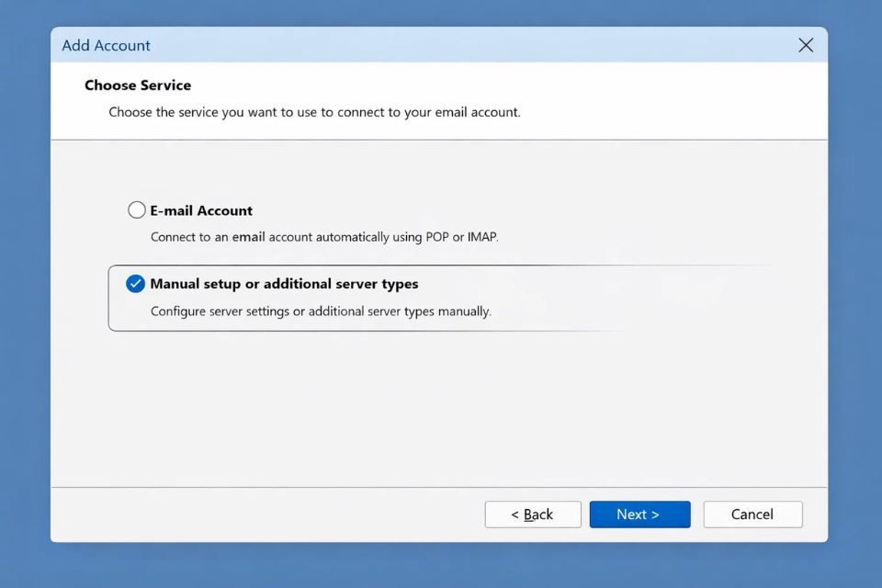Close the Add Account dialog via X
Viewport: 882px width, 588px height.
coord(806,44)
